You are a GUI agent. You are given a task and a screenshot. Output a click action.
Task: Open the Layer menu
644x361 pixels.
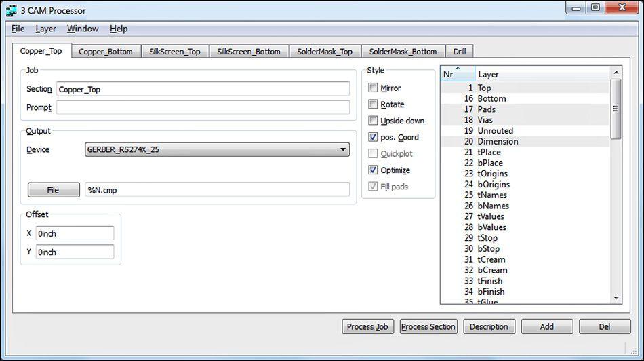pyautogui.click(x=45, y=28)
